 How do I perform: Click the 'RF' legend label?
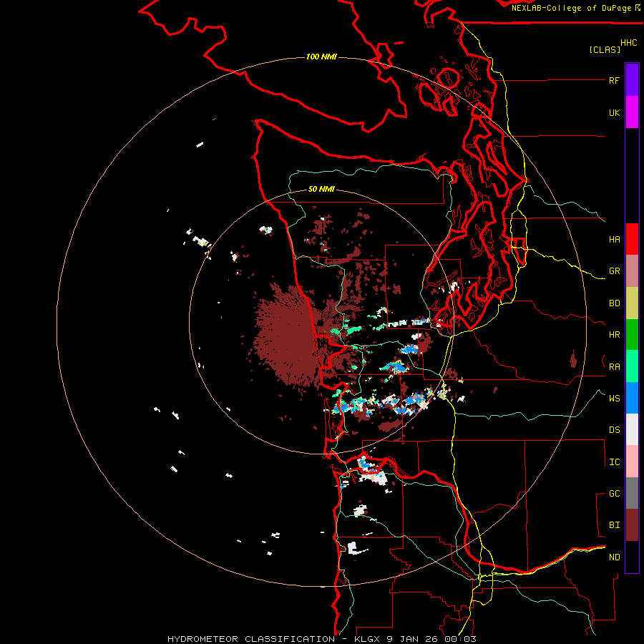(x=614, y=81)
